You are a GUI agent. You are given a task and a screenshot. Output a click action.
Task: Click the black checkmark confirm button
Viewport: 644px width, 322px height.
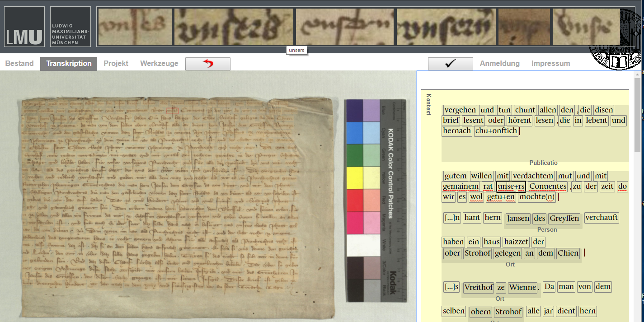(x=450, y=64)
